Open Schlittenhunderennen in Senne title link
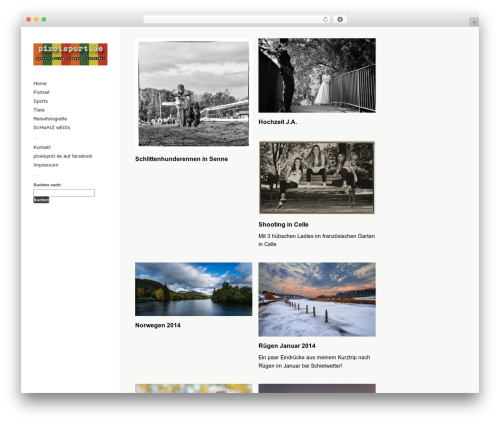This screenshot has height=423, width=500. tap(182, 159)
